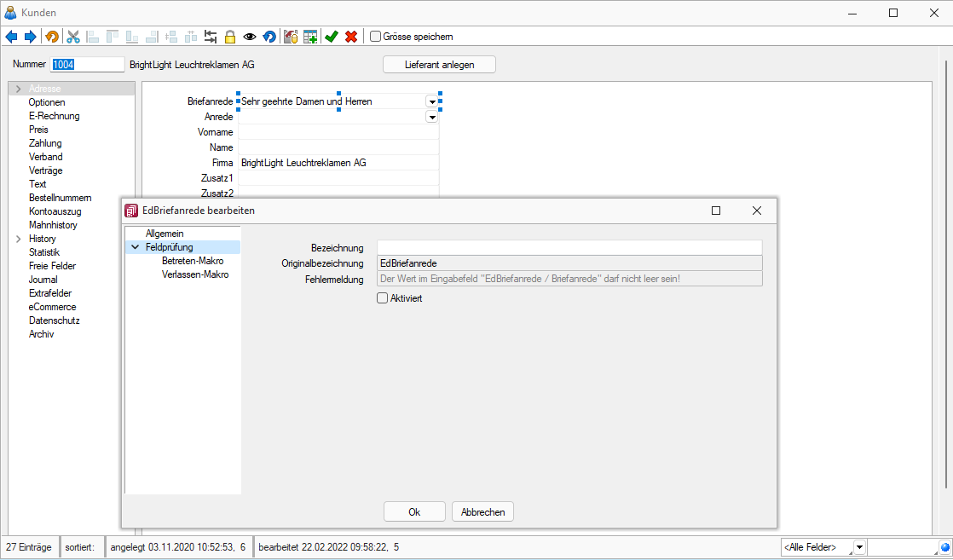Toggle the eye visibility icon in toolbar
Viewport: 953px width, 560px height.
pos(250,37)
